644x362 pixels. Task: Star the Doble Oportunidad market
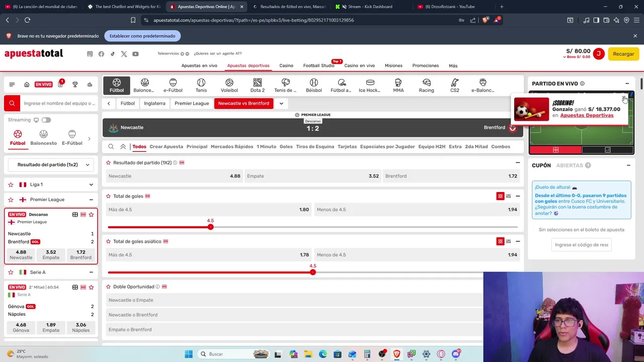coord(108,287)
